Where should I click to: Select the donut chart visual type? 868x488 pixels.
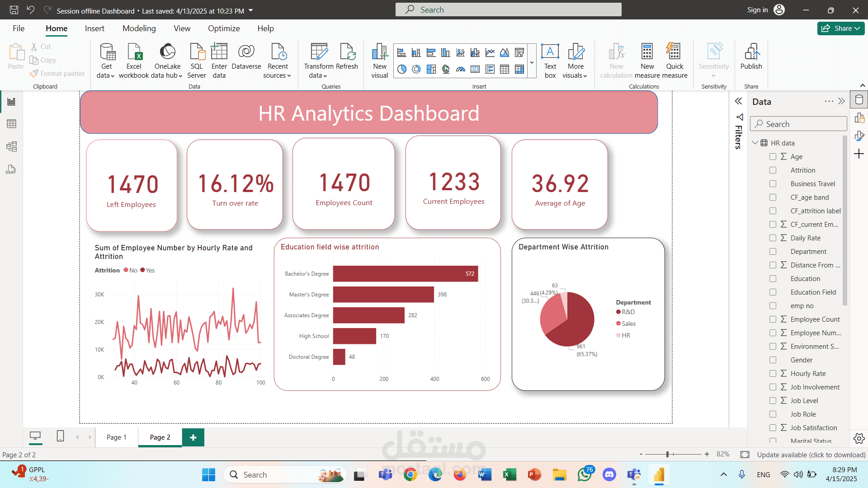click(x=416, y=69)
